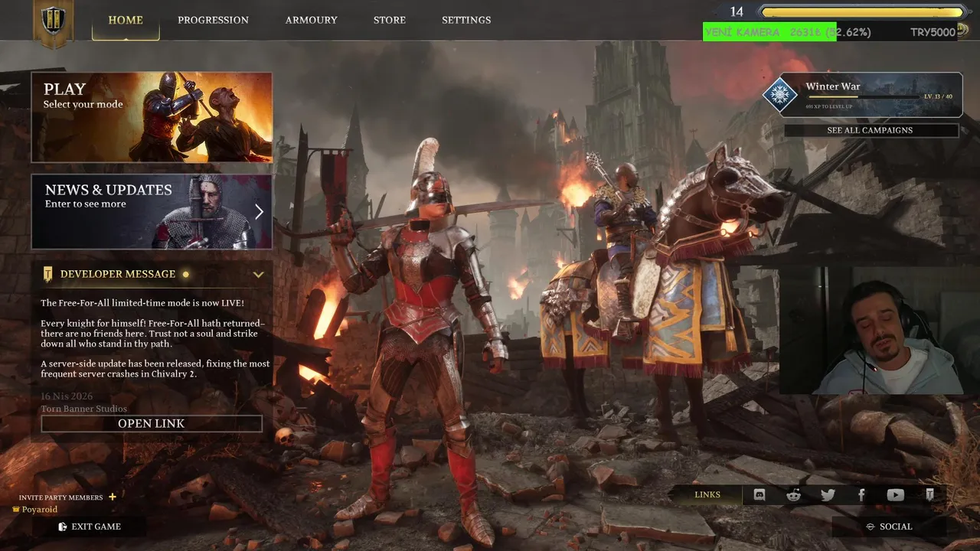Click the plus icon to invite party members
980x551 pixels.
point(113,497)
